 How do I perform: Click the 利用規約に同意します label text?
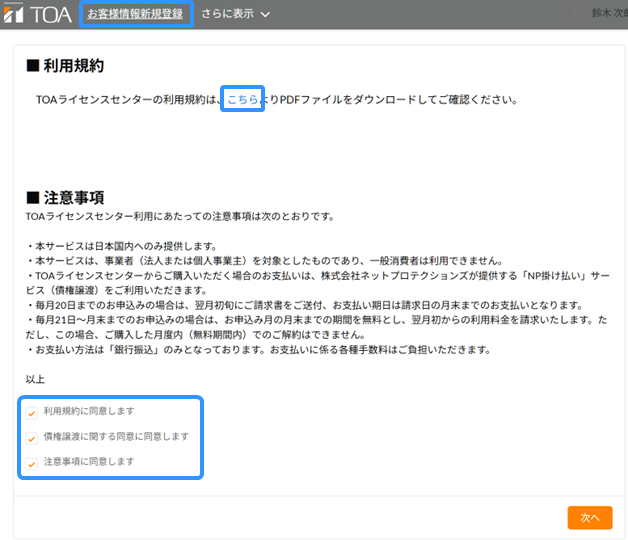(x=89, y=411)
